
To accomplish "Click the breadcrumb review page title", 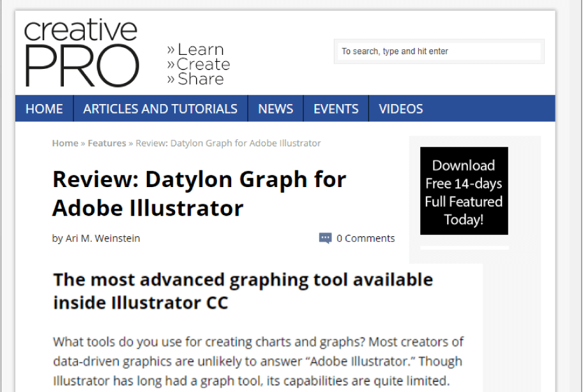I will [227, 143].
